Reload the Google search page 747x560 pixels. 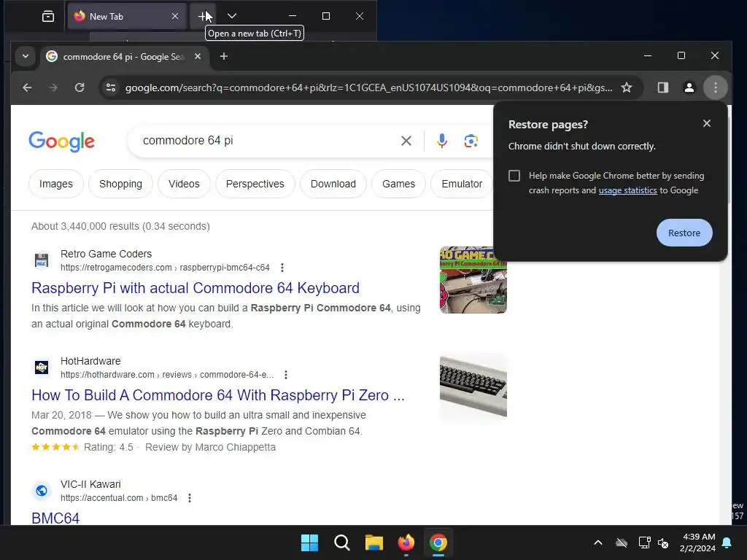click(x=80, y=87)
